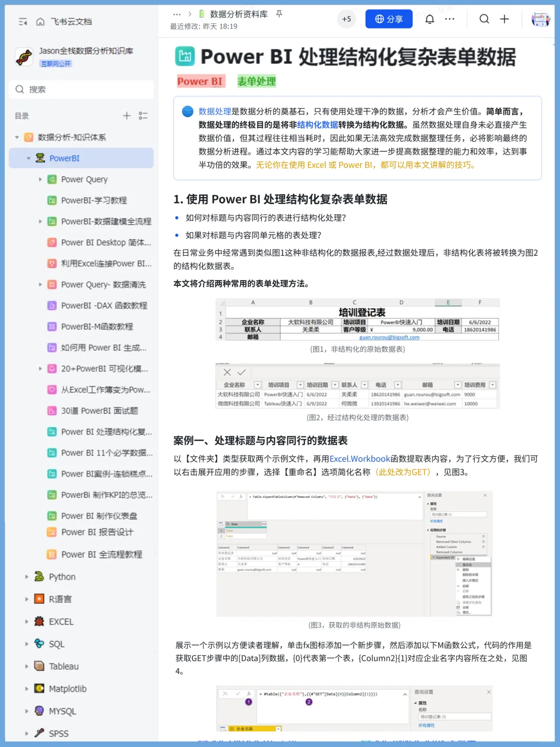Open the search magnifier in the top bar
Screen dimensions: 560x747
pos(484,19)
